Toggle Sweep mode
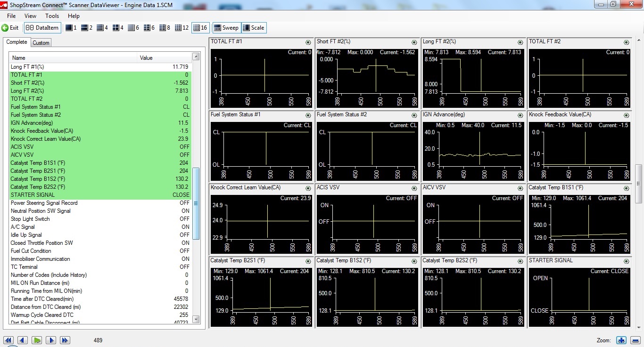Viewport: 644px width, 347px height. point(227,28)
